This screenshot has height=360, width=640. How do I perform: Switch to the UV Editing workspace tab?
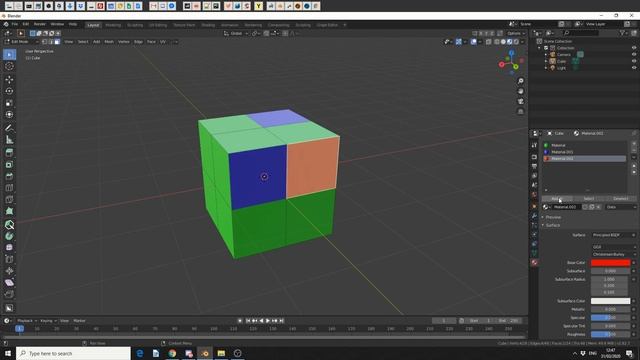(158, 25)
